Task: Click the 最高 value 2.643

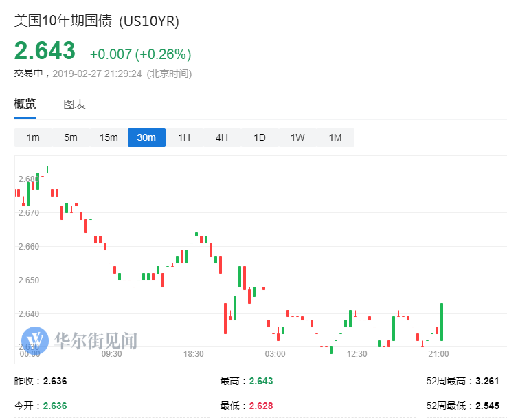Action: (261, 381)
